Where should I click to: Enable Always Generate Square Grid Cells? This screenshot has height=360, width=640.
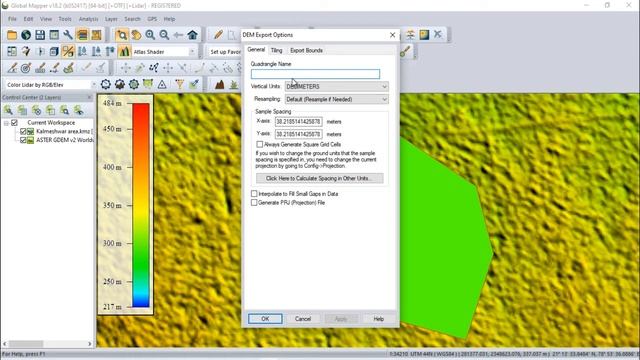tap(260, 144)
